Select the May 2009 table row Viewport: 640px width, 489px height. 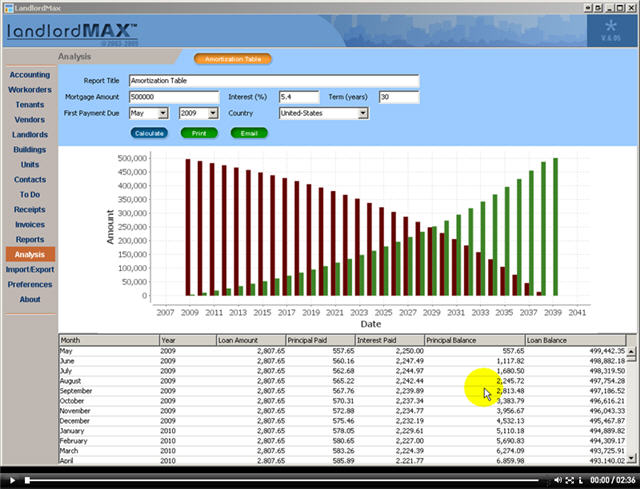coord(342,351)
